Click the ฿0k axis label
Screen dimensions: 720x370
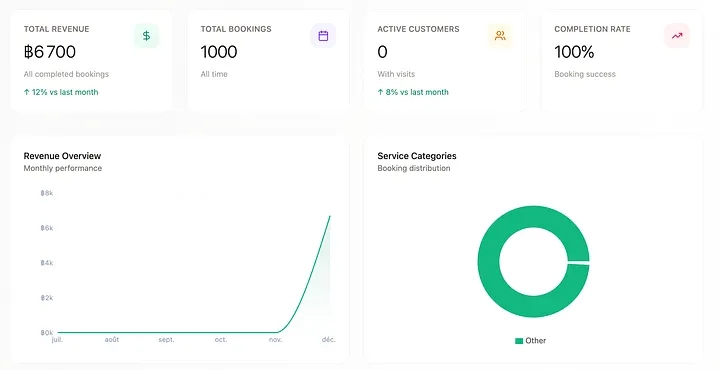(46, 333)
